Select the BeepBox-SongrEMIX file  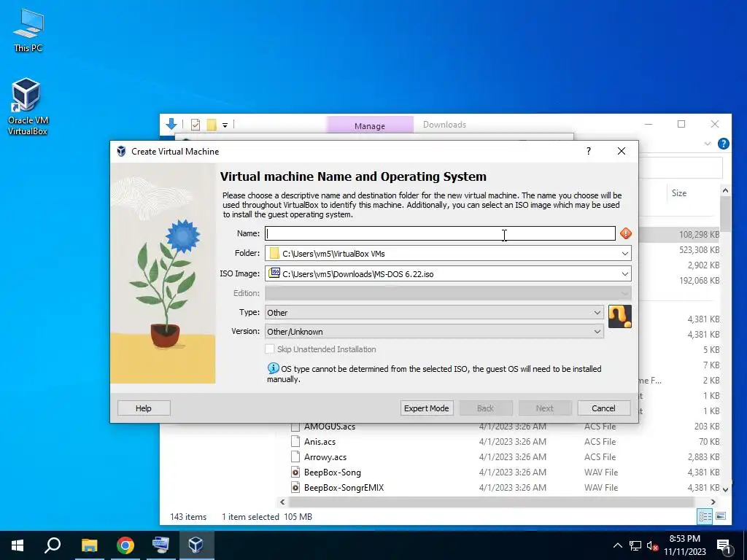coord(344,488)
